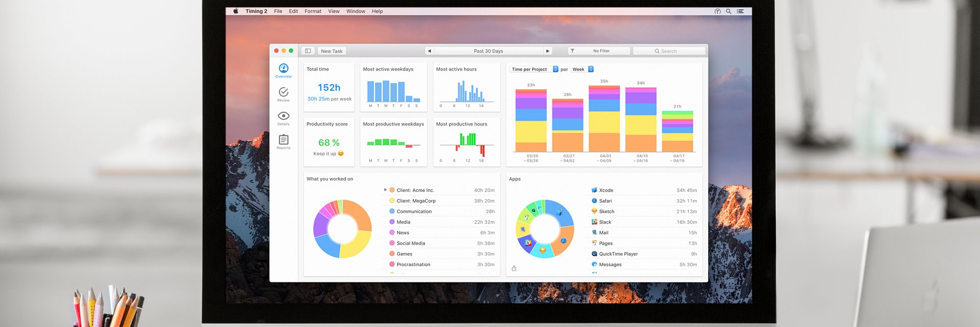Click the Pages app icon in list
Image resolution: width=980 pixels, height=327 pixels.
pos(594,243)
